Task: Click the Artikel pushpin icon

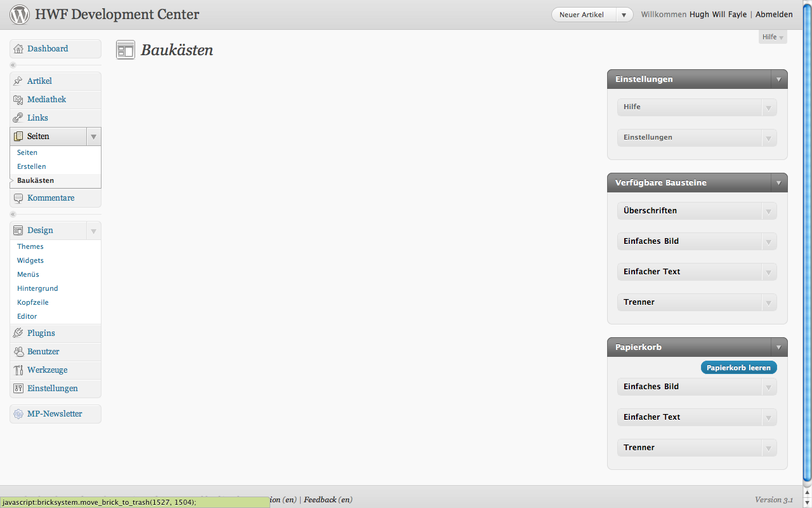Action: click(18, 81)
